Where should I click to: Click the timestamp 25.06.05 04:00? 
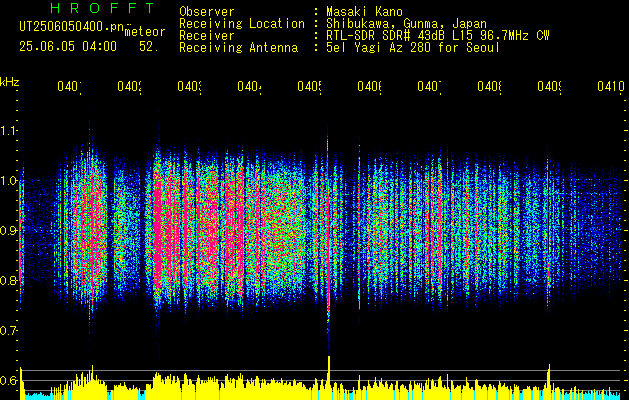tap(68, 47)
